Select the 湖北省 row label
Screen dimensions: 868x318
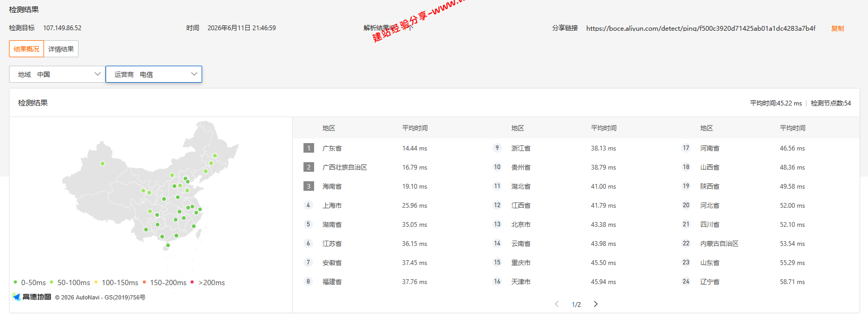coord(521,187)
